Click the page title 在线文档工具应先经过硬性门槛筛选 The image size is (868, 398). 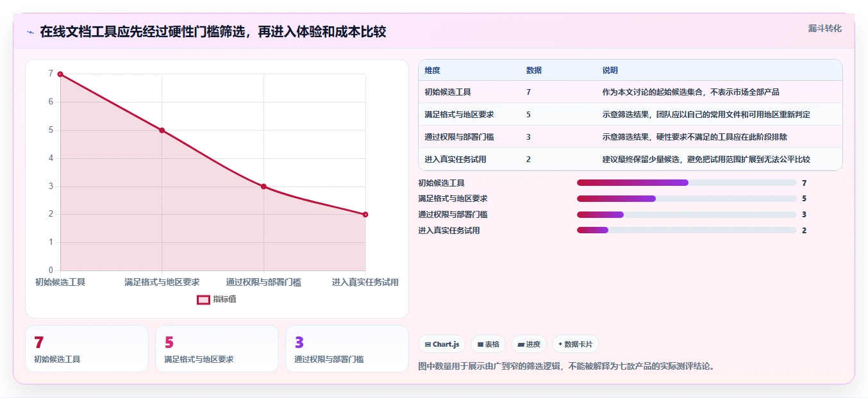click(213, 32)
